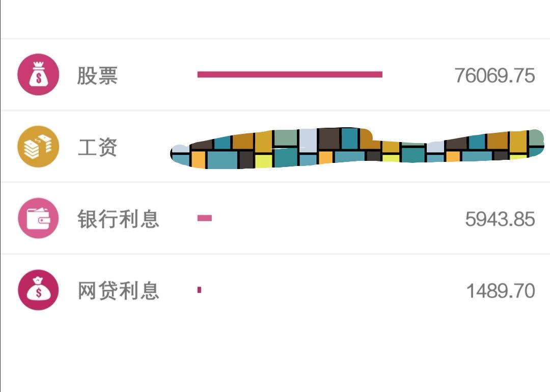The height and width of the screenshot is (392, 550).
Task: Click the short 银行利息 progress bar
Action: [205, 218]
